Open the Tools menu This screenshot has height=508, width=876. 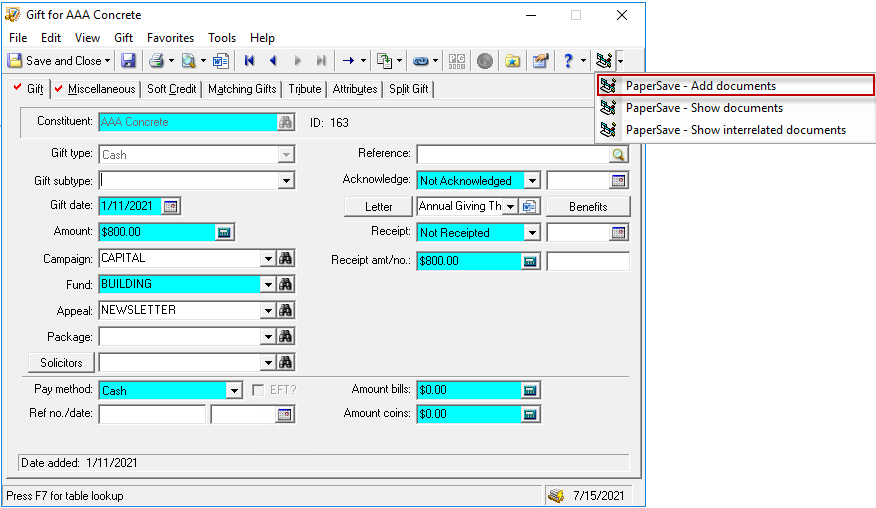click(222, 38)
